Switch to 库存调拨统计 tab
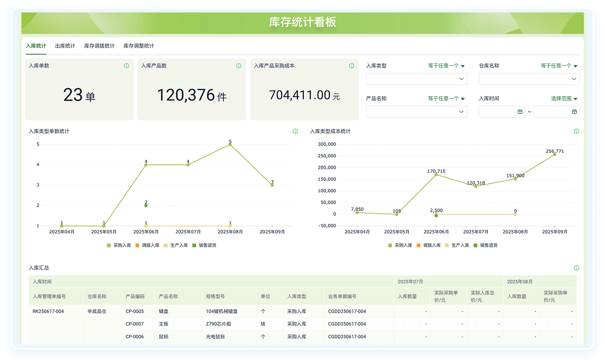This screenshot has height=364, width=605. 100,46
